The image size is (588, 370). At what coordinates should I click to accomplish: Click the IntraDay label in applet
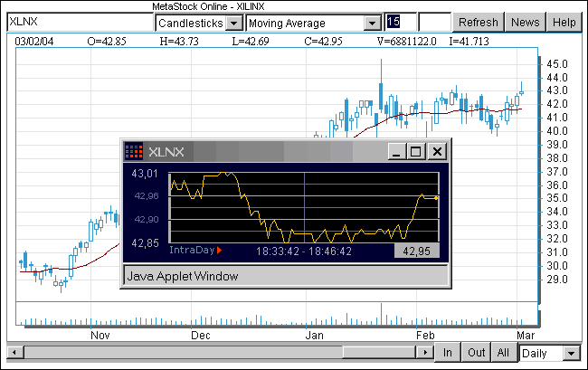192,250
